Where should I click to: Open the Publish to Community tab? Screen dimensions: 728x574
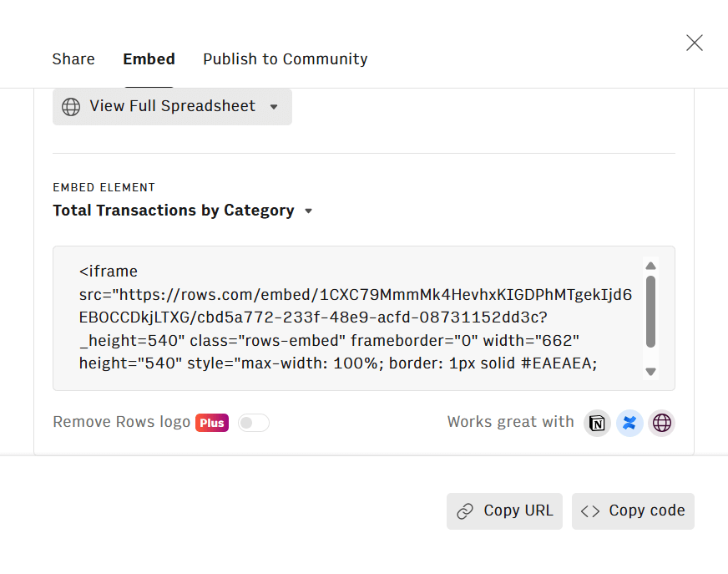click(285, 58)
